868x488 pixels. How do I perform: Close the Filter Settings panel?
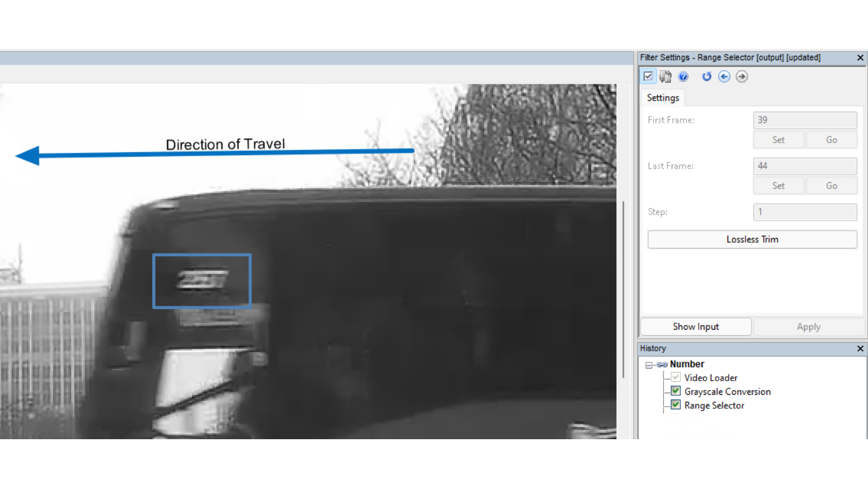(x=860, y=57)
